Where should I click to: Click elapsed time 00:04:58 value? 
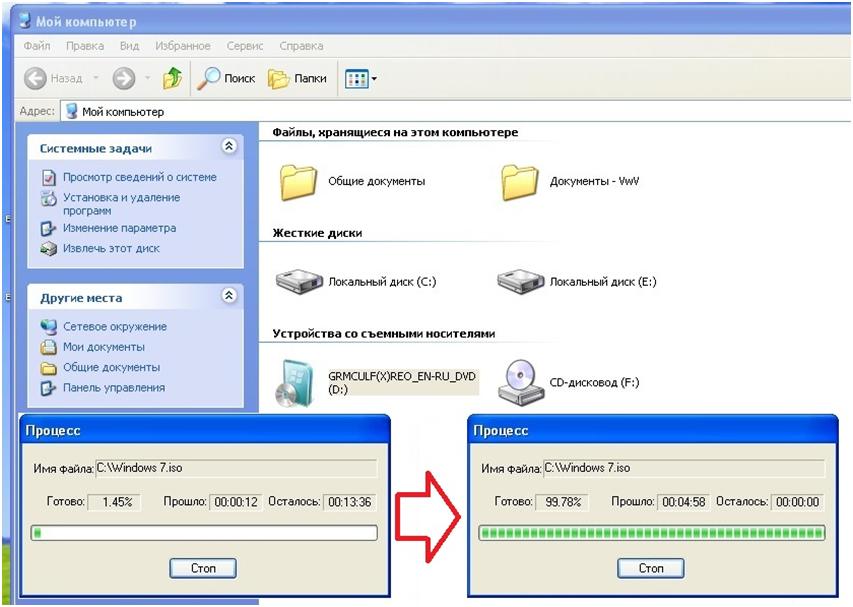(x=684, y=502)
